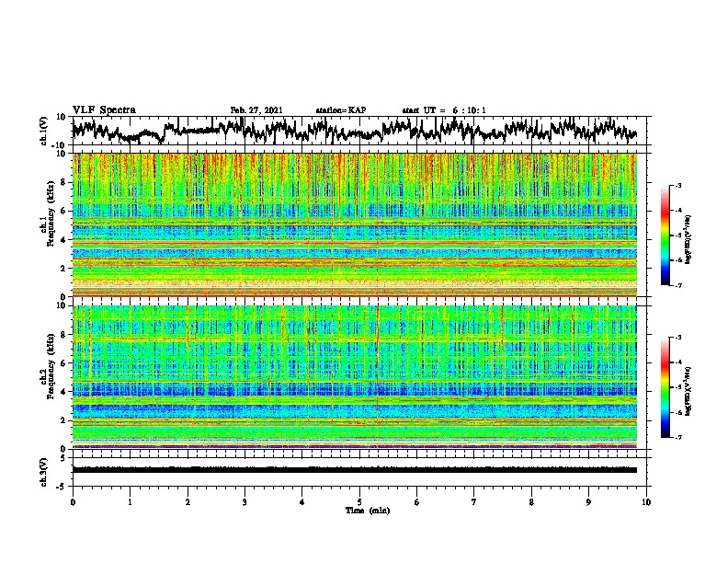Viewport: 728px width, 563px height.
Task: Click the time axis tick label "5"
Action: point(359,502)
